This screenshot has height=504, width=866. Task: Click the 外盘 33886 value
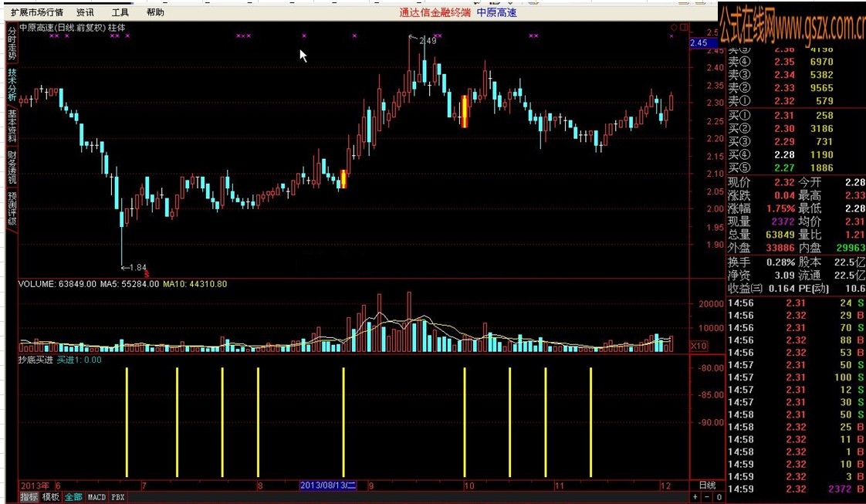pyautogui.click(x=780, y=249)
